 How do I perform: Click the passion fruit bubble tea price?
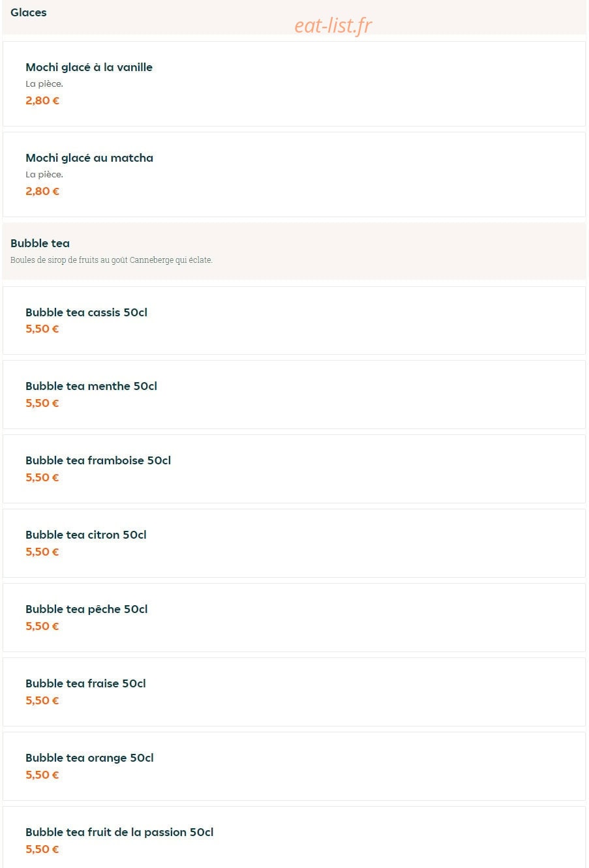(42, 849)
